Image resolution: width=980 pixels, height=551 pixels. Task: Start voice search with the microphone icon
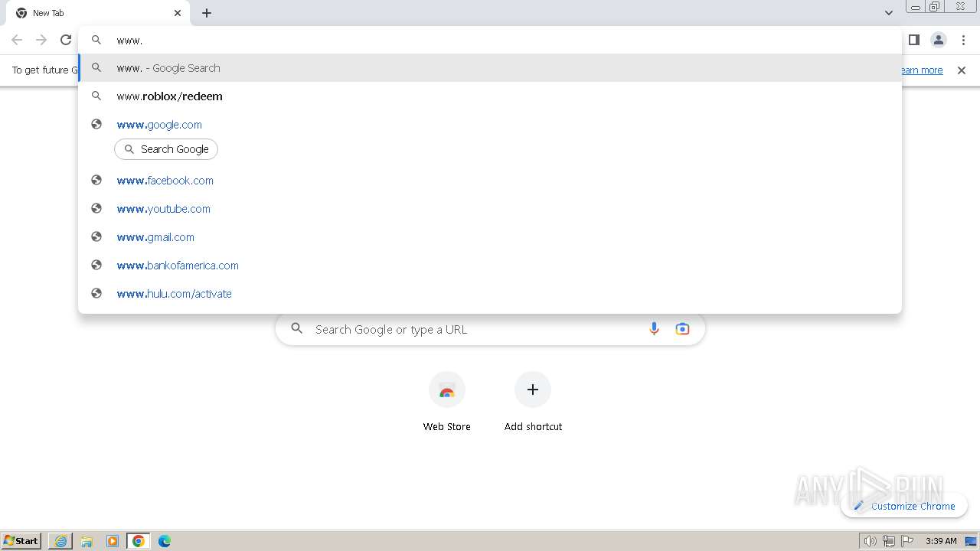[x=654, y=329]
